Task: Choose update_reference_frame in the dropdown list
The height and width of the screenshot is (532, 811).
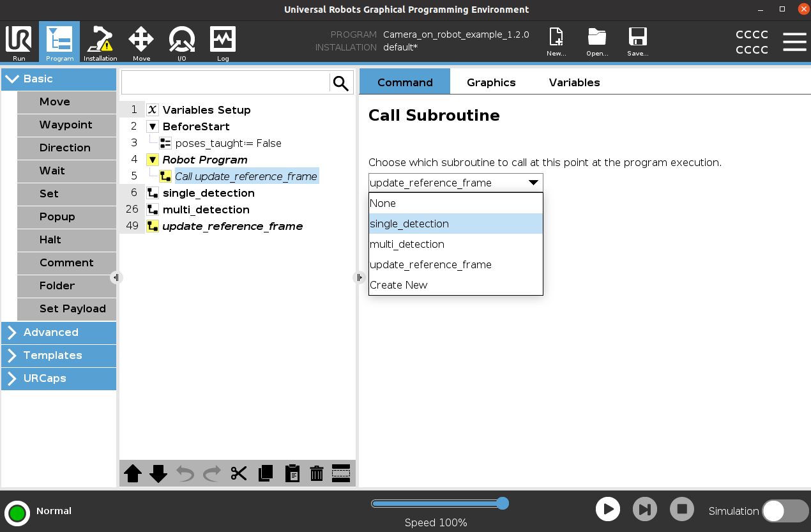Action: coord(456,264)
